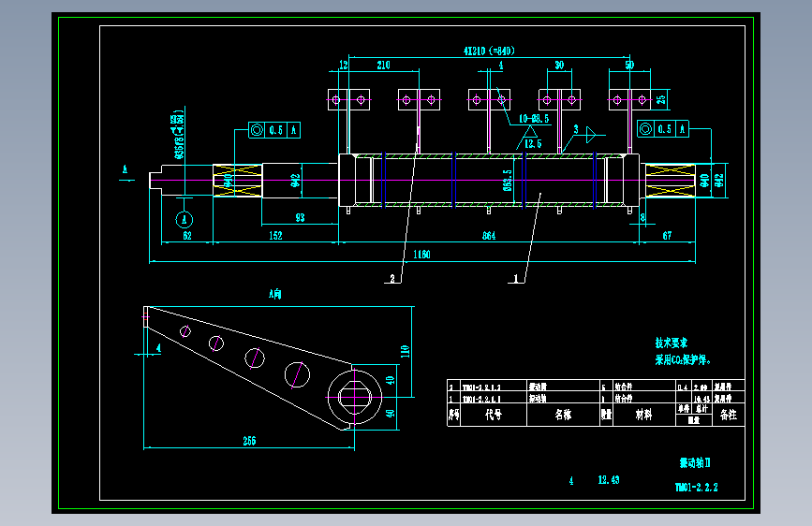Select the '67' dimension at right end
The height and width of the screenshot is (526, 812).
point(667,236)
